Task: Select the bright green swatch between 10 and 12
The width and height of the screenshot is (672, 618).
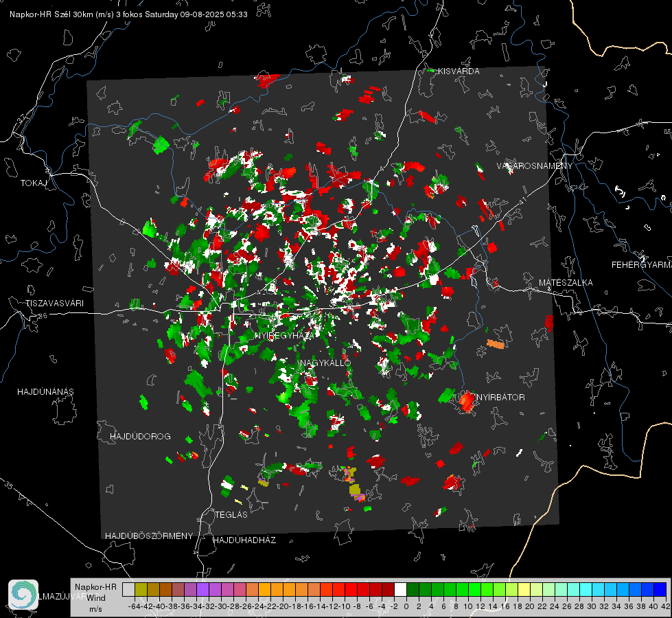Action: 474,590
